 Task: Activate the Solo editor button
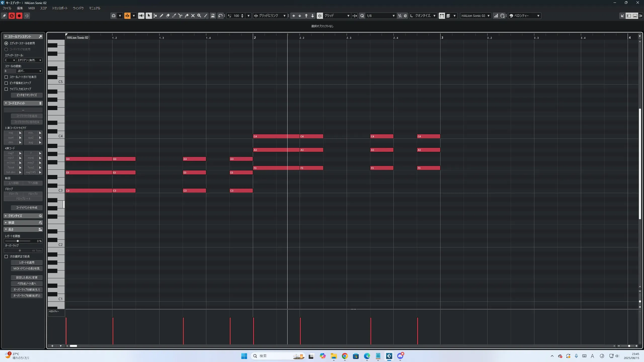click(12, 16)
